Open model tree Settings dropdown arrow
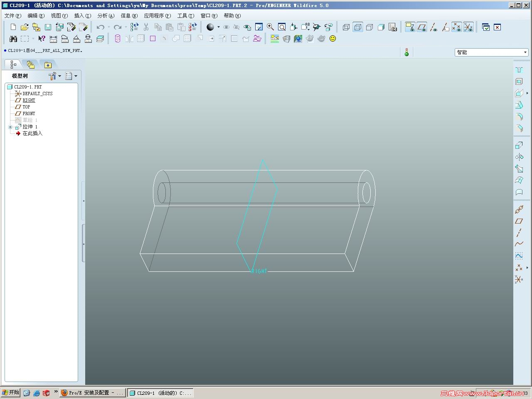This screenshot has height=399, width=532. point(60,76)
